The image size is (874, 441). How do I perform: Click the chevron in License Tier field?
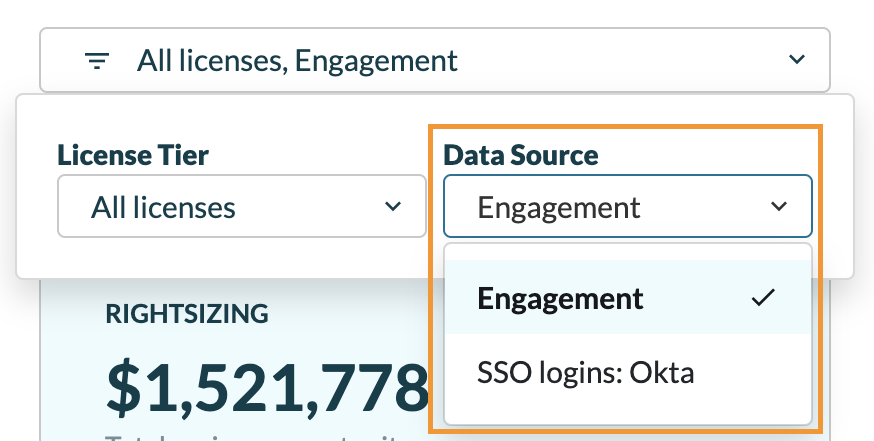tap(393, 206)
